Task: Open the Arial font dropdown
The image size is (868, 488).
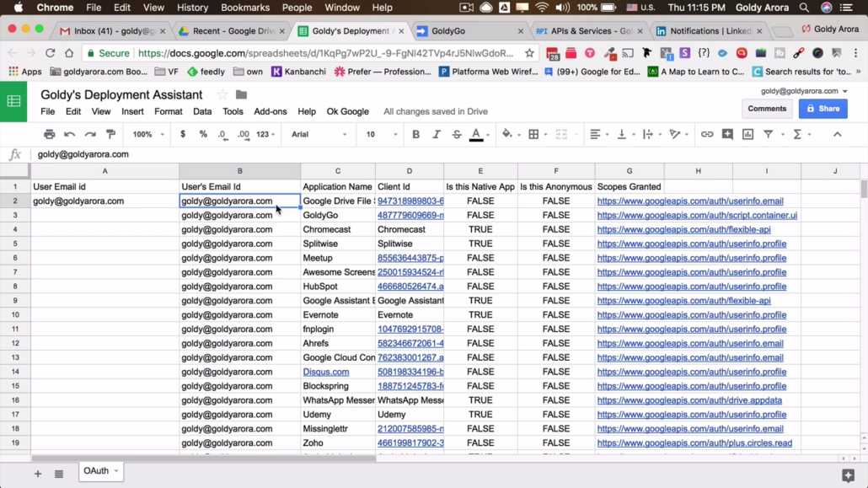Action: [x=319, y=134]
